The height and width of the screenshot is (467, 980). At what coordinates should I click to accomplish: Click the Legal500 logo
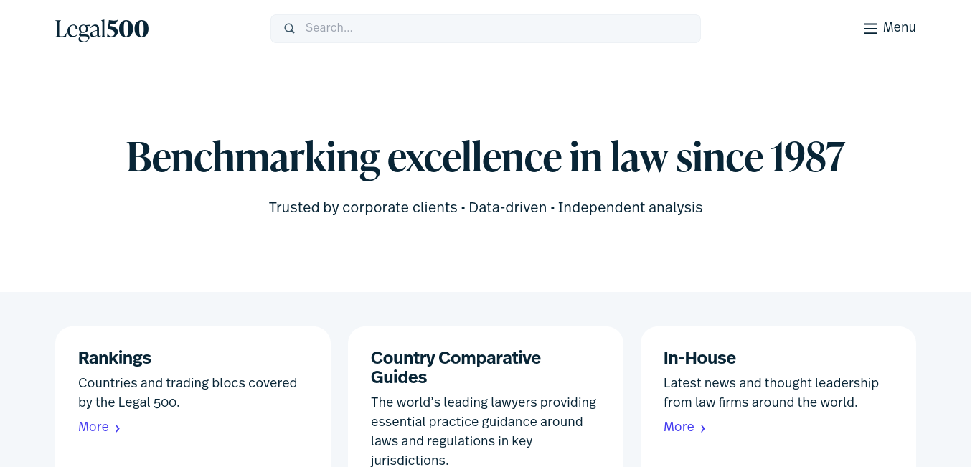pos(102,29)
